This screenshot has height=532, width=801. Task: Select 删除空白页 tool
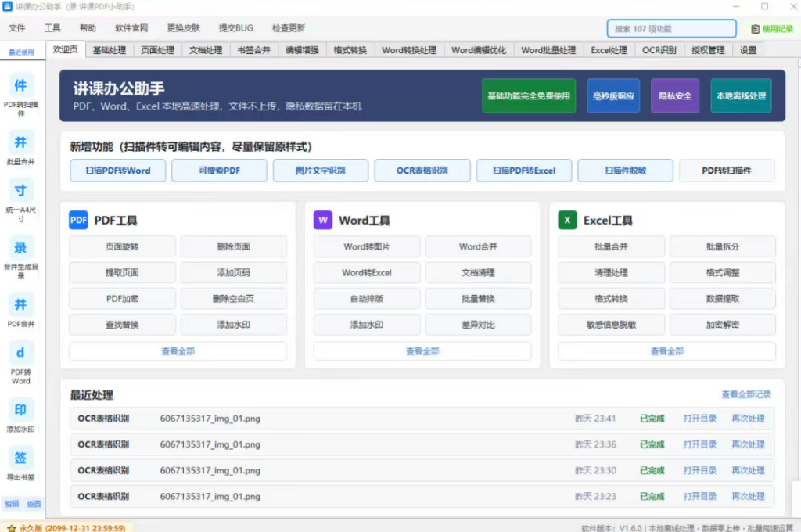[233, 298]
